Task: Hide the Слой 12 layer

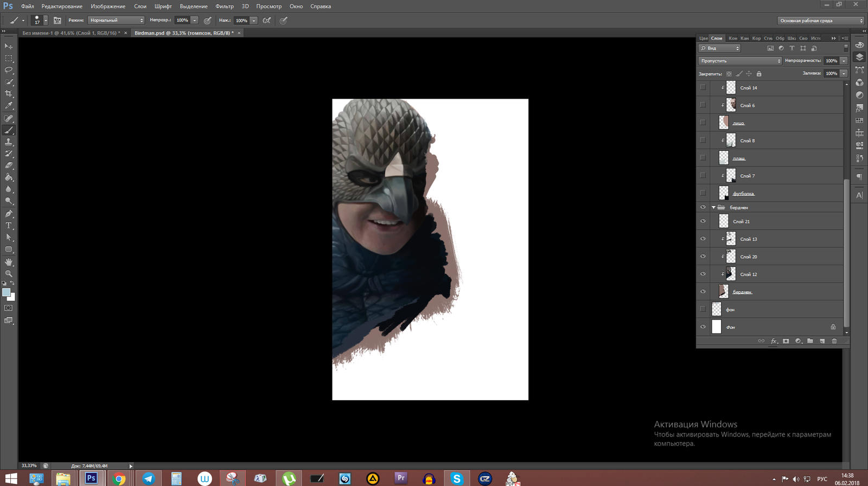Action: point(703,274)
